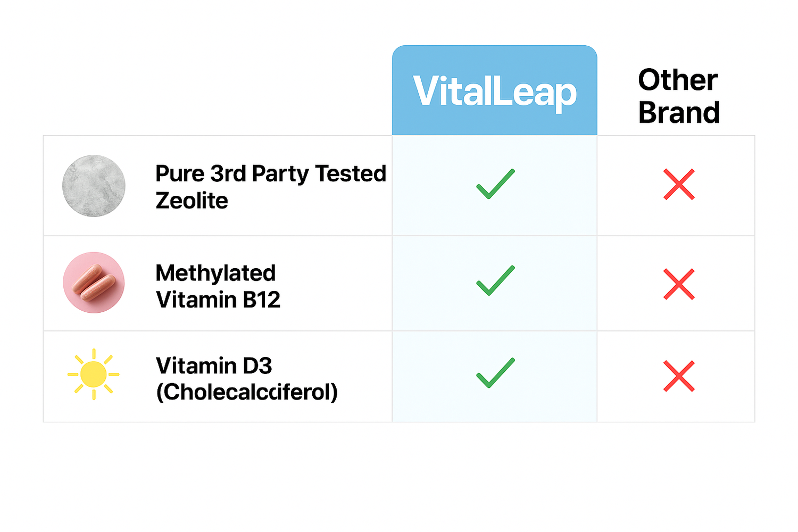Click the word Methylated in the second row

215,273
